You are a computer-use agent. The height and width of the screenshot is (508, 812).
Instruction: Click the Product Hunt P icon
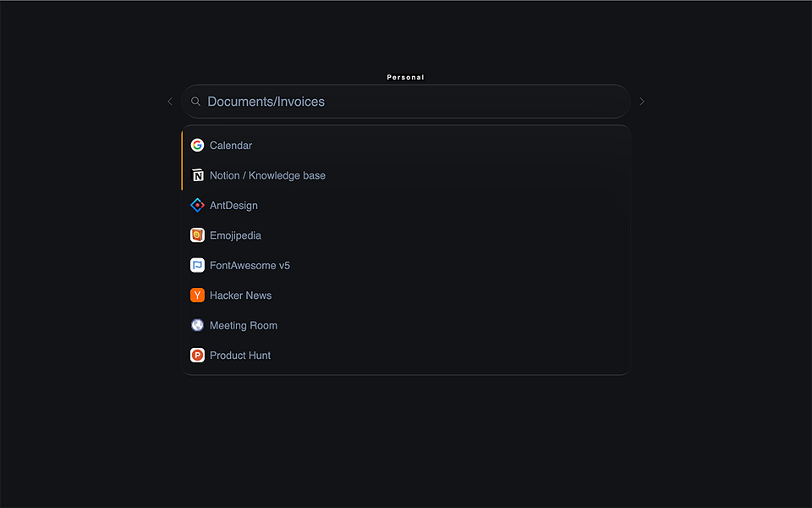(197, 356)
